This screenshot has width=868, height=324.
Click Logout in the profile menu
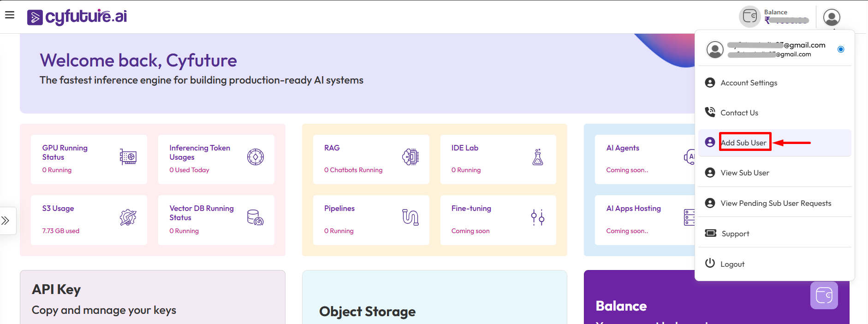pos(732,264)
